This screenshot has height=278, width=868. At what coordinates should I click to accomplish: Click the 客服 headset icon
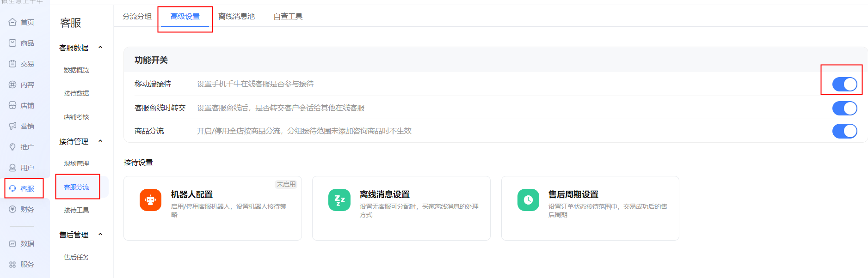point(12,188)
